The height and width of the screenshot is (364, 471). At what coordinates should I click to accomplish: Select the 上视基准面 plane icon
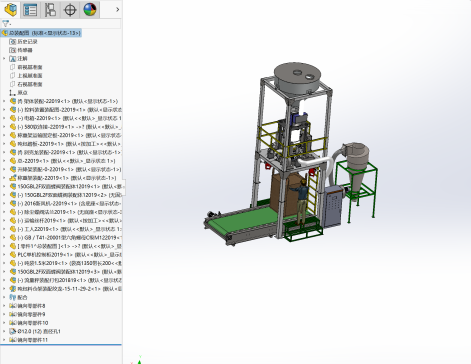(13, 76)
